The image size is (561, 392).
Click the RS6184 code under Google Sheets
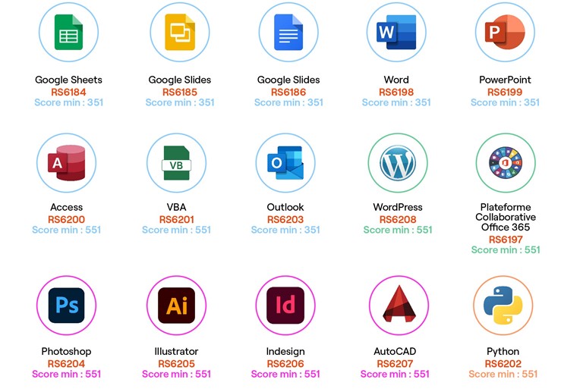[x=68, y=92]
